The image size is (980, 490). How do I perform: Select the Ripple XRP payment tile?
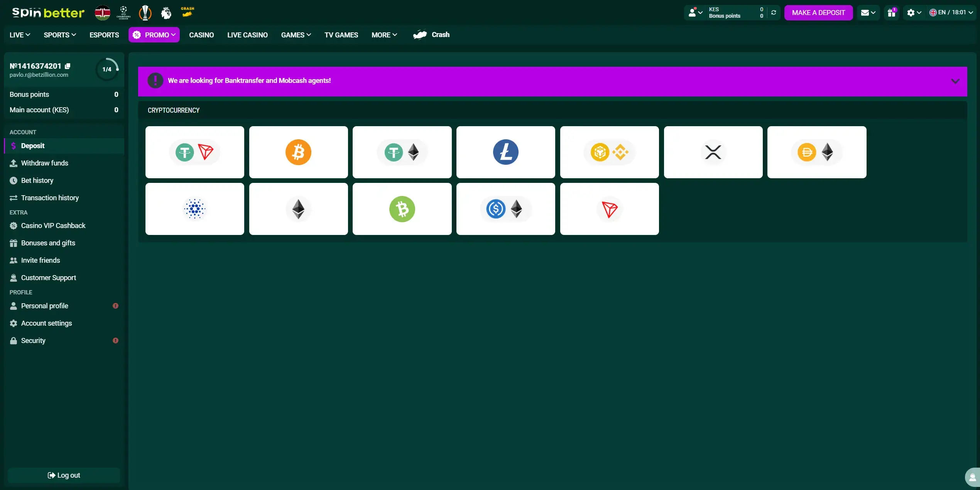713,152
